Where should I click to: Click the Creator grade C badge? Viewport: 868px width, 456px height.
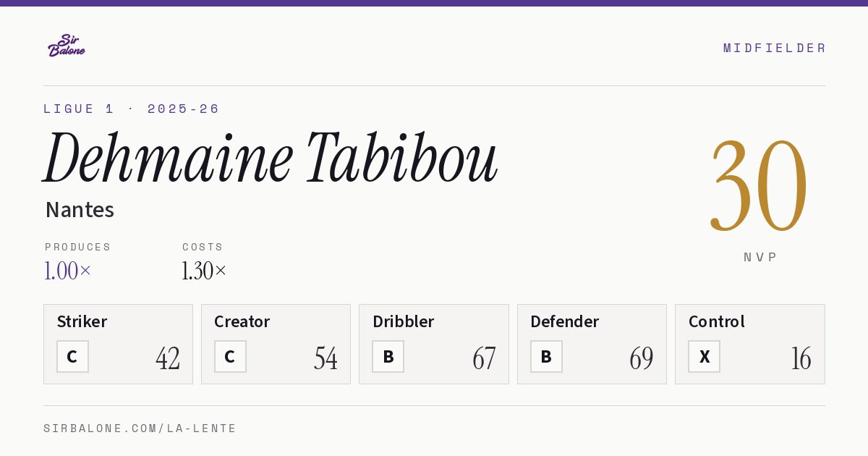[230, 357]
